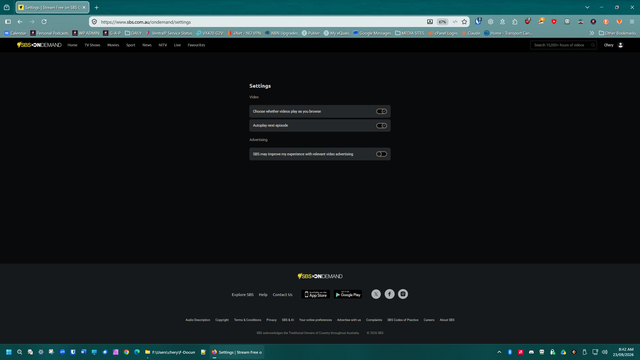Open the Windows Start button
The height and width of the screenshot is (360, 640).
(x=9, y=352)
